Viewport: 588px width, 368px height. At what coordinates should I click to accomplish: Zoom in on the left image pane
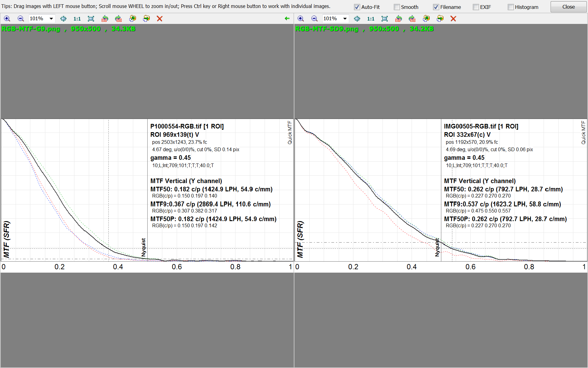[7, 19]
